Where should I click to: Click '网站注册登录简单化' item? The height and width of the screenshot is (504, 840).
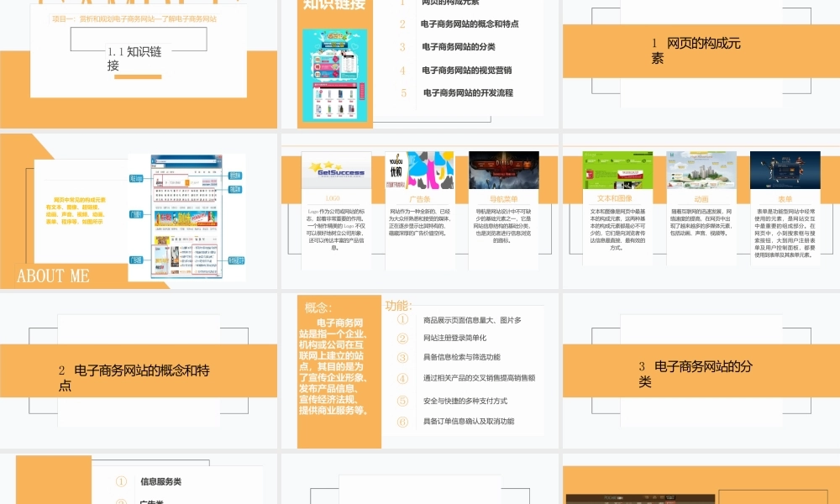coord(454,338)
